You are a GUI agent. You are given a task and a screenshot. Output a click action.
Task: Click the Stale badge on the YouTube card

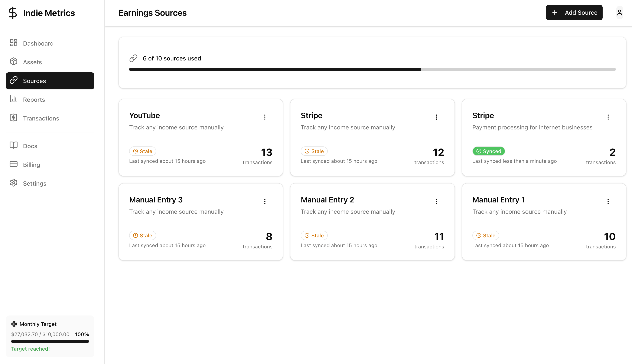click(142, 151)
